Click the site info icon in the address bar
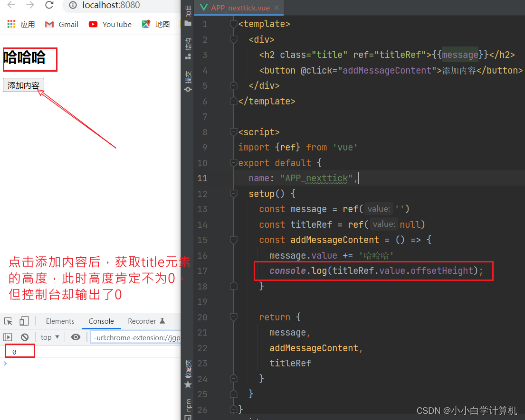Image resolution: width=525 pixels, height=420 pixels. (73, 5)
